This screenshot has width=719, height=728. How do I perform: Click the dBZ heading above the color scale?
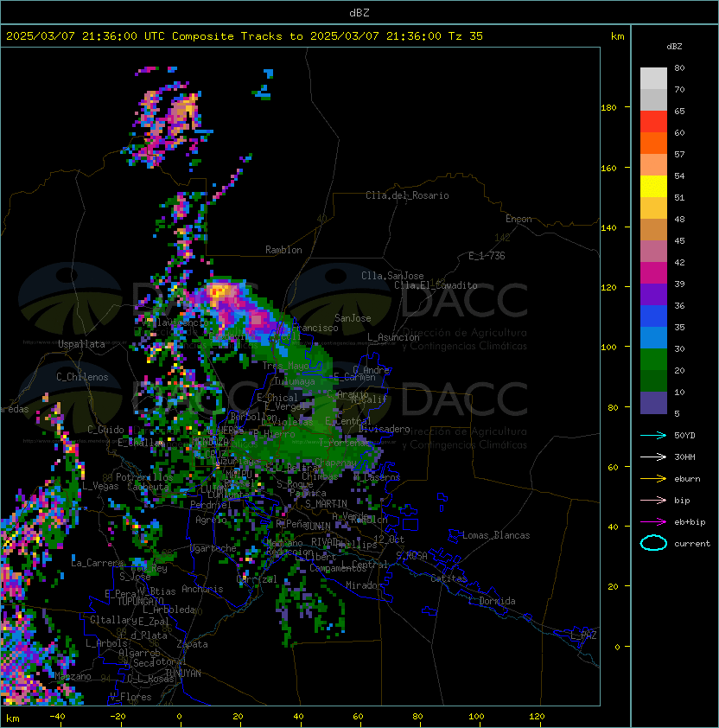[x=674, y=47]
